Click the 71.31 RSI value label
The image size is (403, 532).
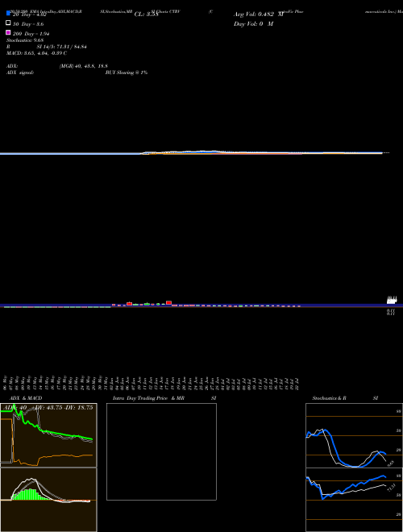click(x=391, y=487)
